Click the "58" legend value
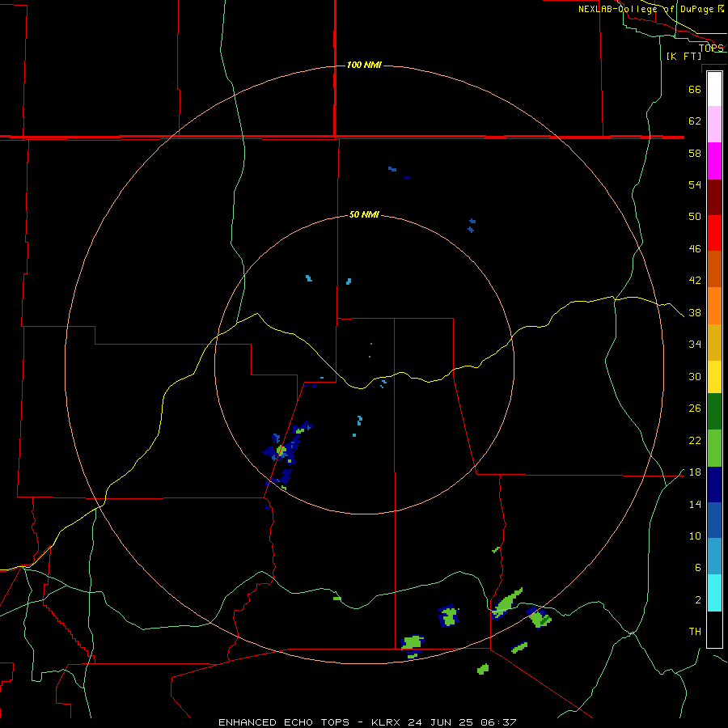 (695, 153)
